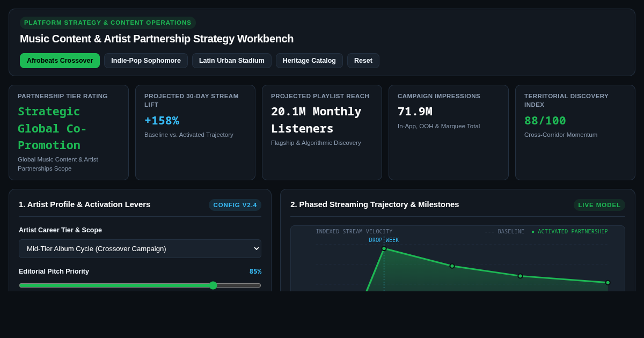Click the Reset button

tap(363, 61)
